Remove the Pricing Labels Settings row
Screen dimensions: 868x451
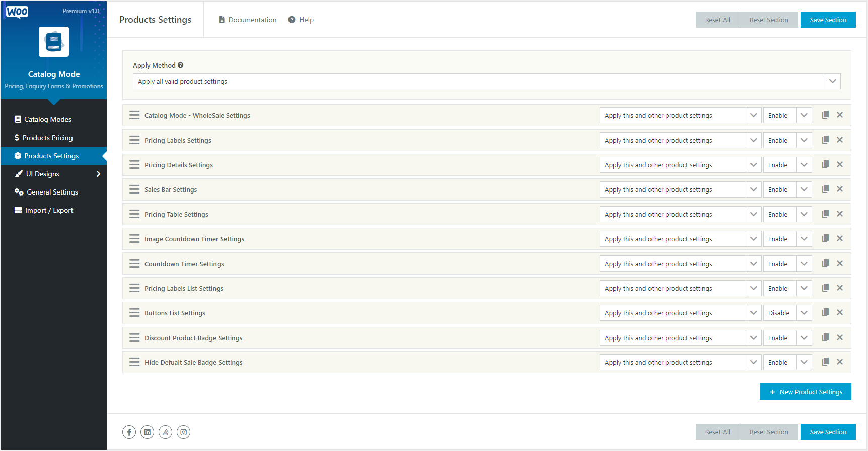[840, 140]
